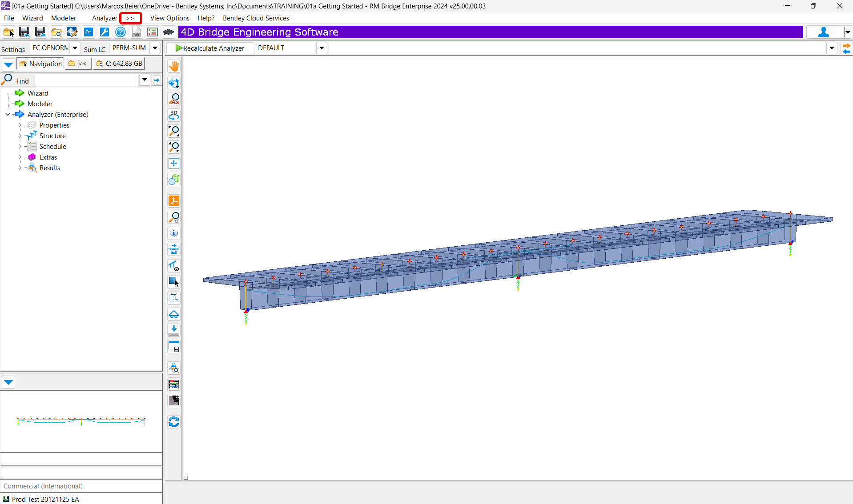Click the open project folder icon
The height and width of the screenshot is (504, 853).
pos(8,32)
